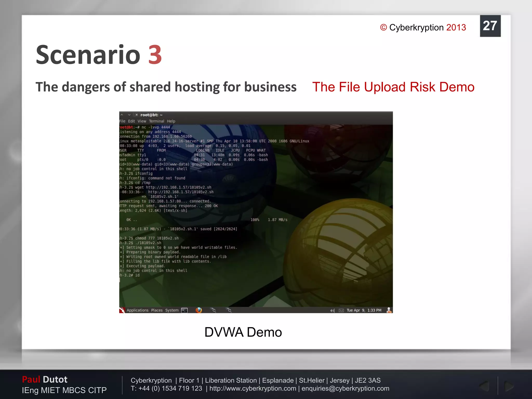This screenshot has height=399, width=532.
Task: Click the volume speaker icon in the panel
Action: pyautogui.click(x=332, y=310)
